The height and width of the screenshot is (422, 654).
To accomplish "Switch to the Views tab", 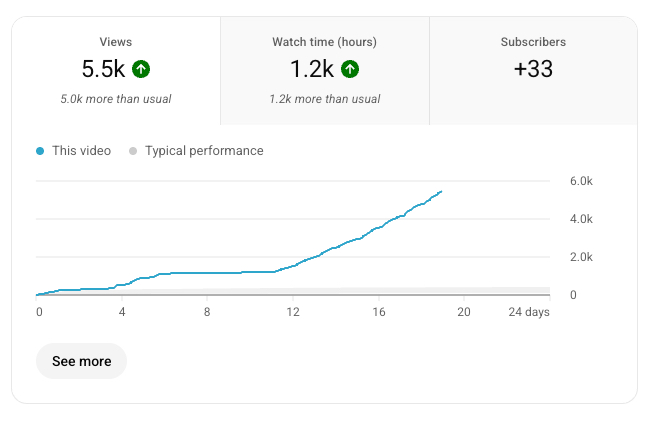I will (x=116, y=70).
